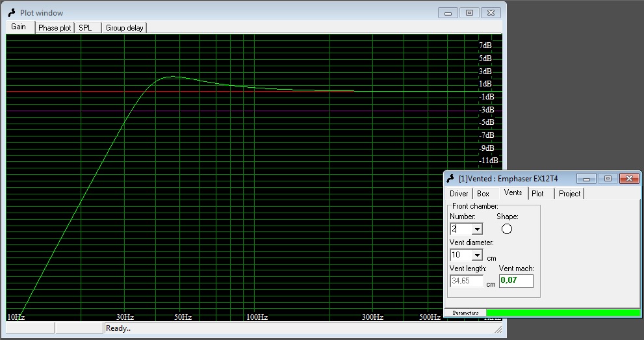
Task: Click the green progress bar
Action: click(x=563, y=313)
